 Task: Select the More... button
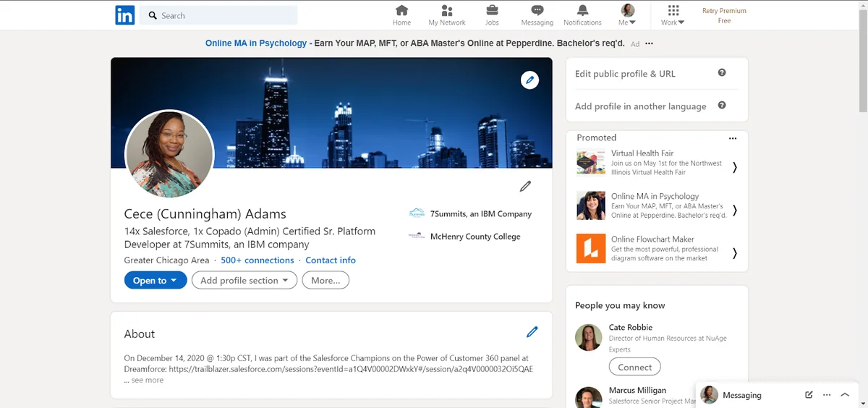click(x=325, y=280)
